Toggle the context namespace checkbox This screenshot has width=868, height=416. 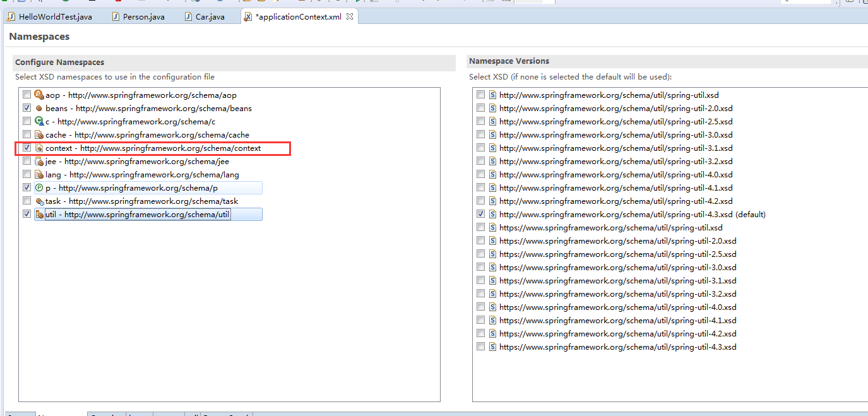click(27, 148)
